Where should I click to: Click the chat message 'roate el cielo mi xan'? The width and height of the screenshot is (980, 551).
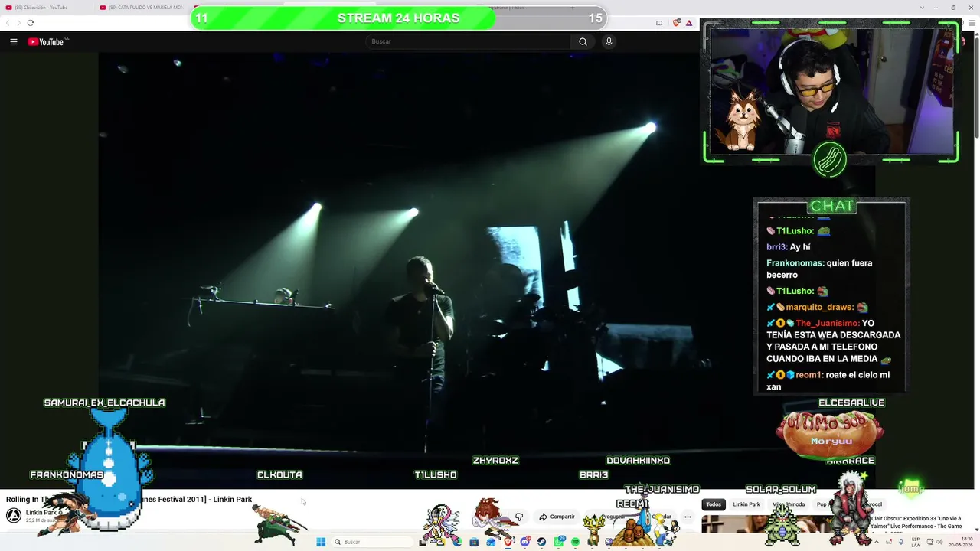coord(828,380)
